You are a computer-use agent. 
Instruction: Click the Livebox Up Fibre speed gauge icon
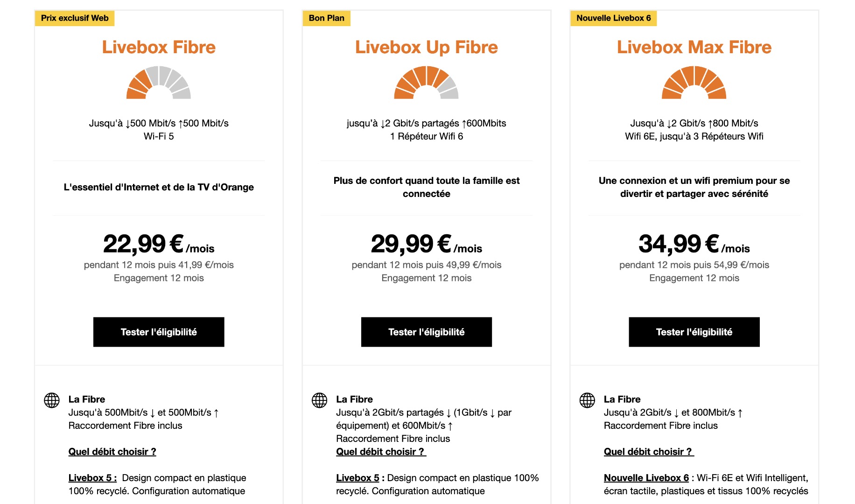pyautogui.click(x=427, y=83)
